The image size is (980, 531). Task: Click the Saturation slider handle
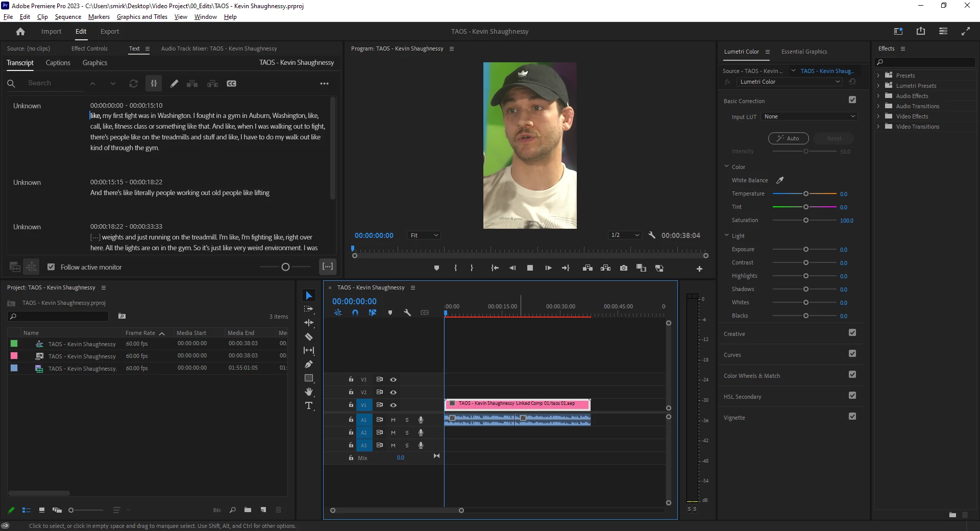coord(806,221)
